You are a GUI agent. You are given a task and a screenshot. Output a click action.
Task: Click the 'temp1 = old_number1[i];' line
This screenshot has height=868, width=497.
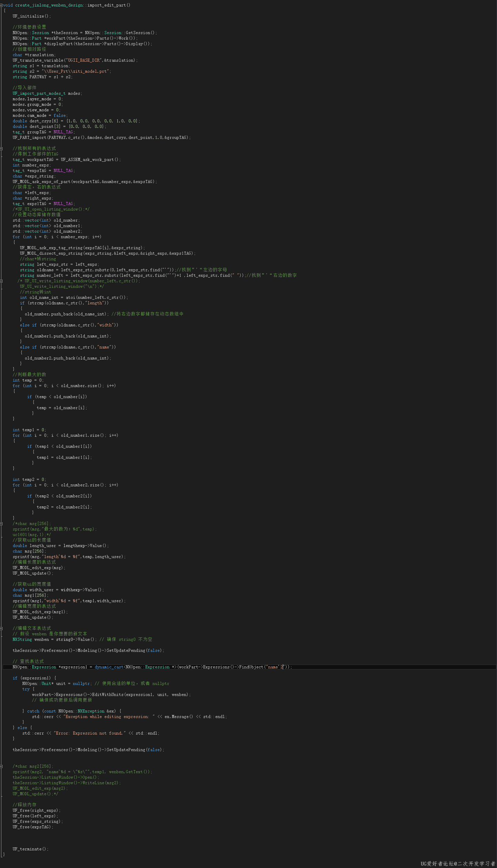coord(64,457)
